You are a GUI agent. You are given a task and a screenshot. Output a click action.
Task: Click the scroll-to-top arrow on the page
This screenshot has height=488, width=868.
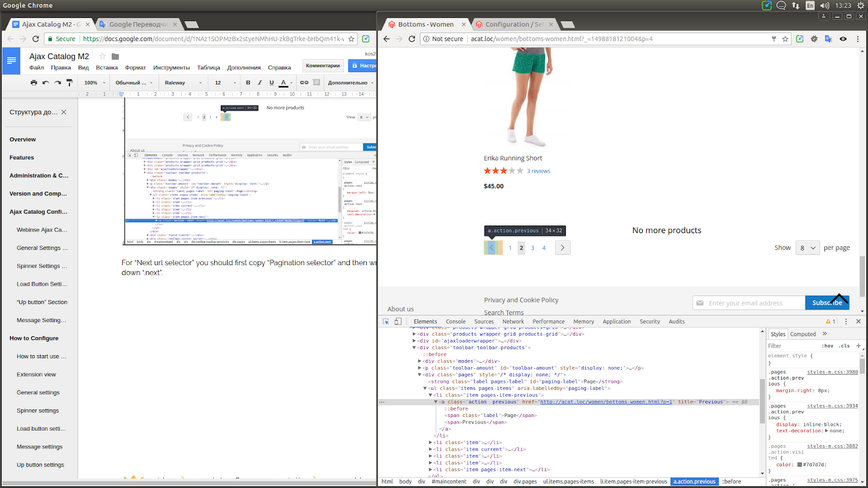point(839,299)
